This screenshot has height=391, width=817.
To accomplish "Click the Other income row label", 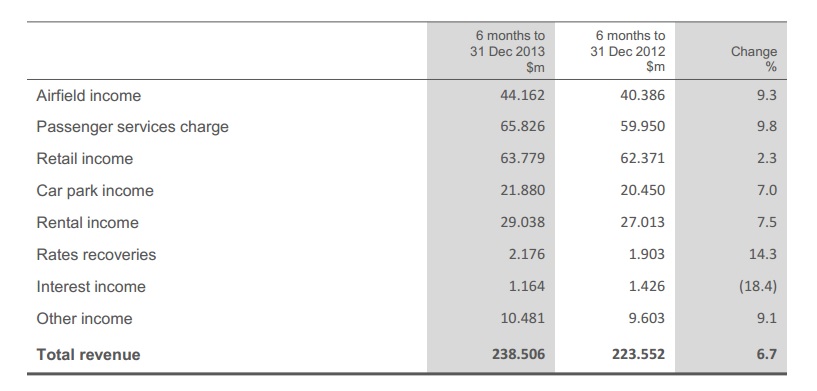I will point(84,319).
